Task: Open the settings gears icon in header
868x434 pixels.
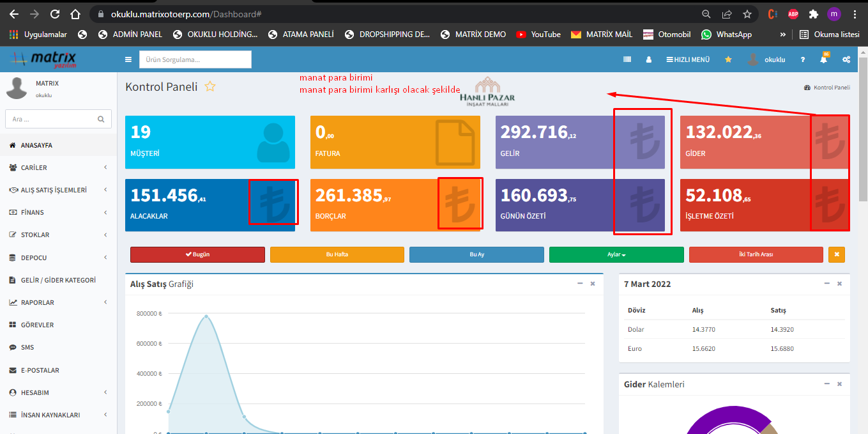Action: (846, 59)
